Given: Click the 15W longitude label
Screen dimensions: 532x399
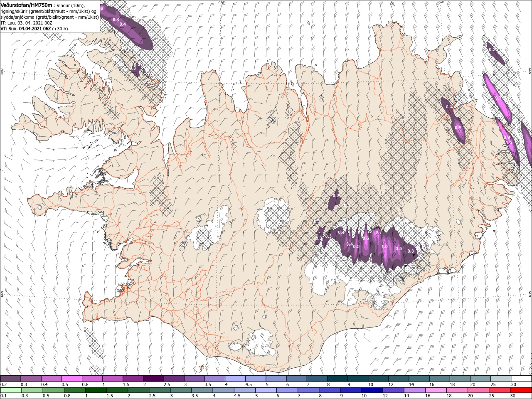Looking at the screenshot, I should 440,2.
